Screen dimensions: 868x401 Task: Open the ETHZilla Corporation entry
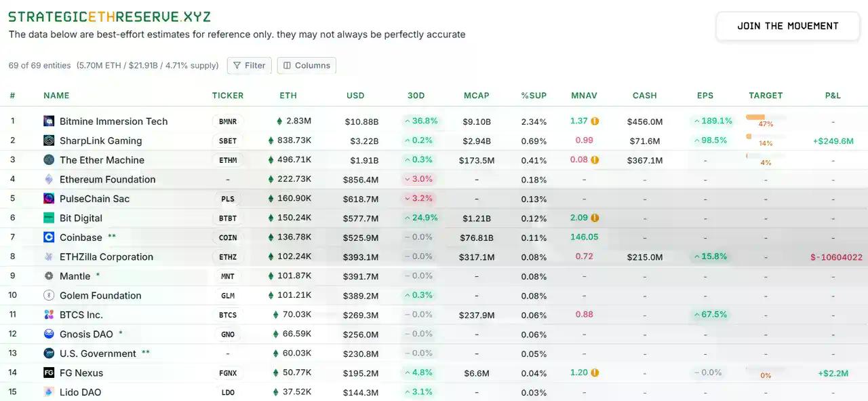tap(106, 257)
